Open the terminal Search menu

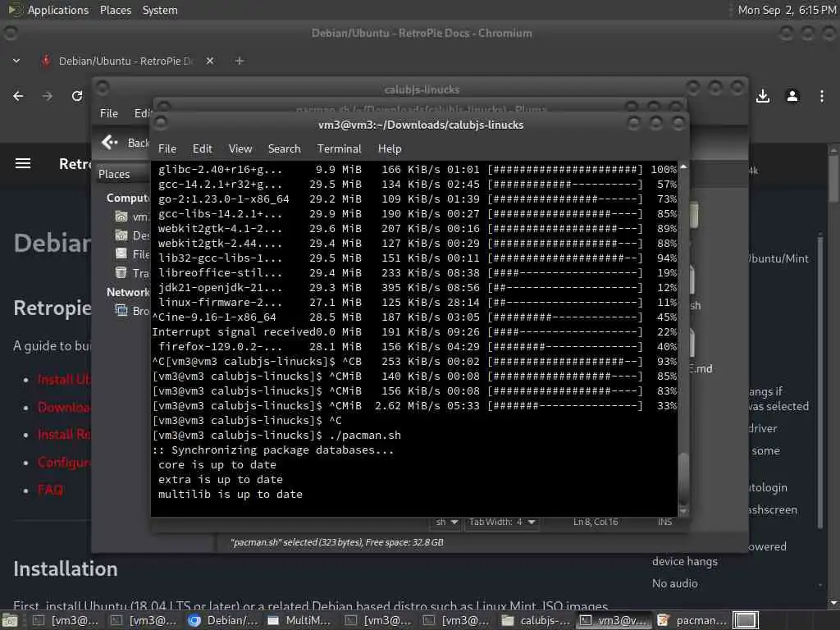284,148
